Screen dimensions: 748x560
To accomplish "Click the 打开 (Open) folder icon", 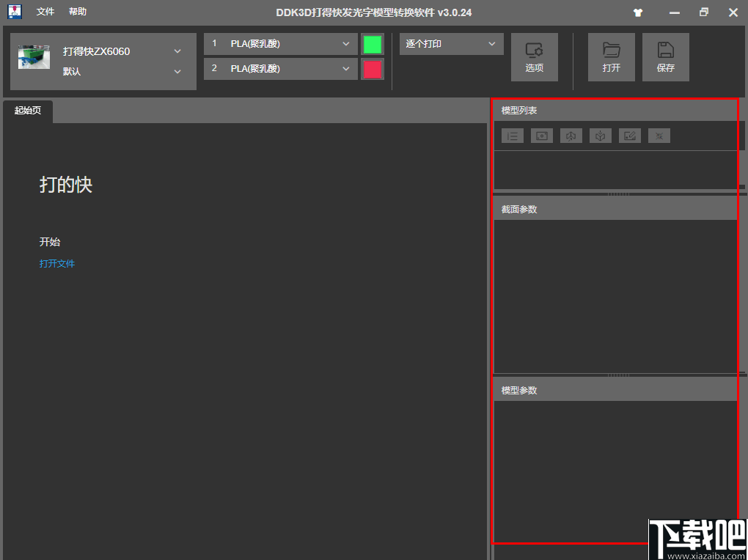I will click(x=611, y=56).
